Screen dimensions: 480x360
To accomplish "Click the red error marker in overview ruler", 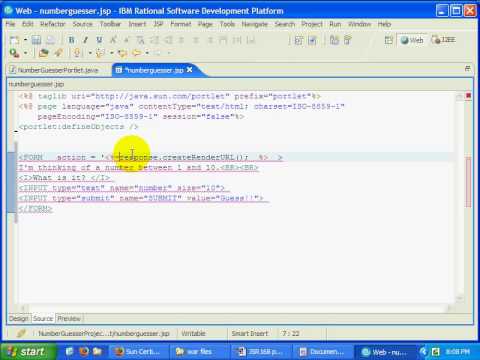I will click(x=468, y=96).
